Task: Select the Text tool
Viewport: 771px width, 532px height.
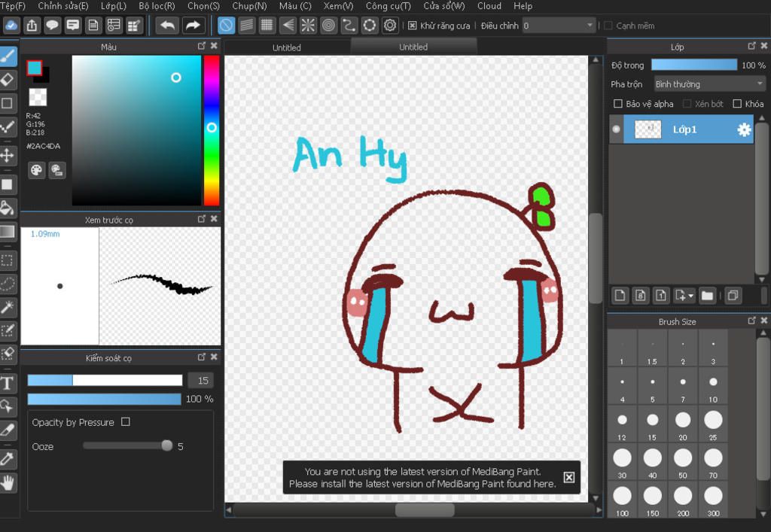Action: 8,383
